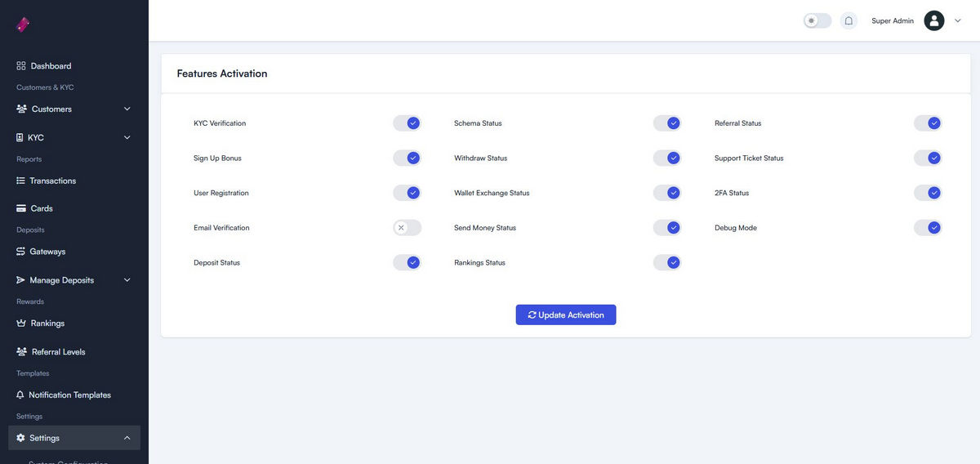Go to Dashboard in the sidebar

pyautogui.click(x=74, y=65)
